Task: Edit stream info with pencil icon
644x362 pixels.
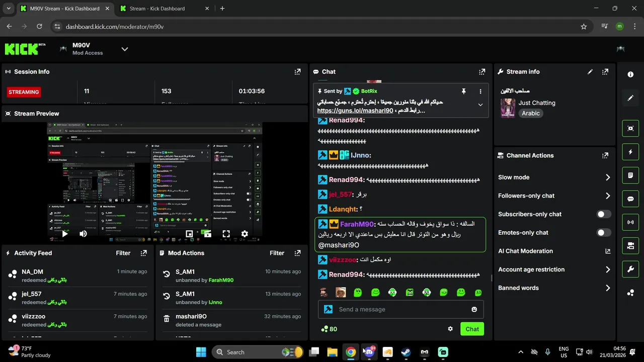Action: [x=590, y=72]
